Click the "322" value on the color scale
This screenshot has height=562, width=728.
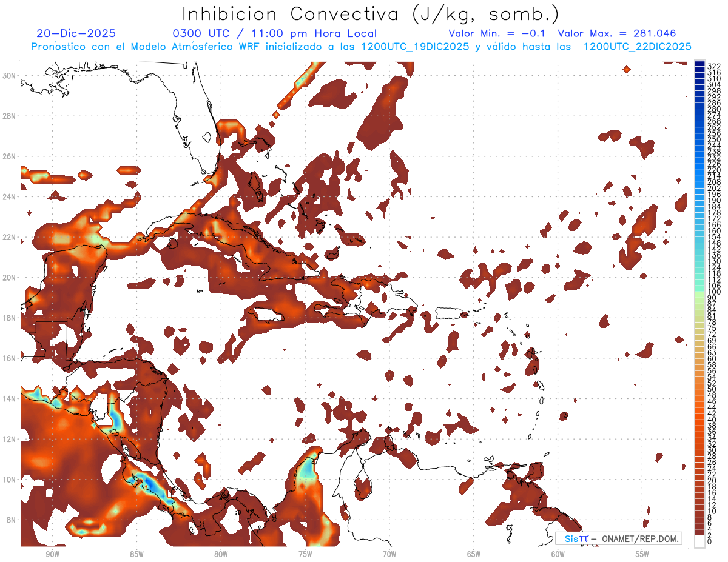pyautogui.click(x=714, y=66)
